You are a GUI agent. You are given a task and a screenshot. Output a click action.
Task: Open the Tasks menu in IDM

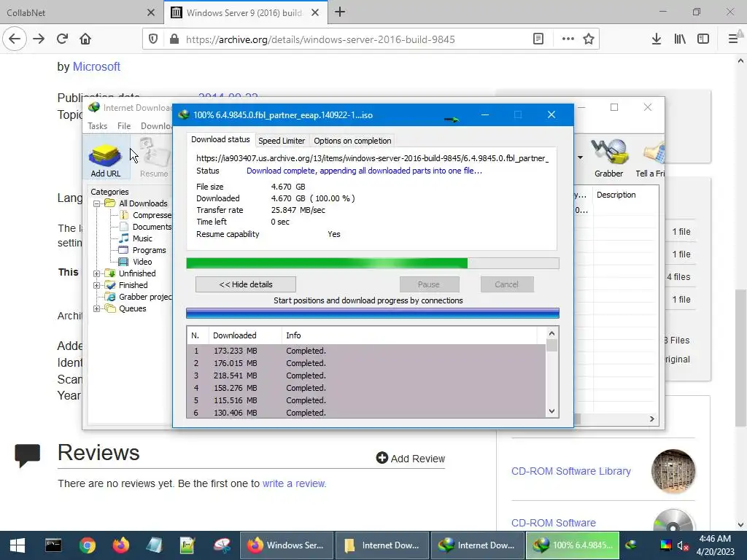(97, 125)
